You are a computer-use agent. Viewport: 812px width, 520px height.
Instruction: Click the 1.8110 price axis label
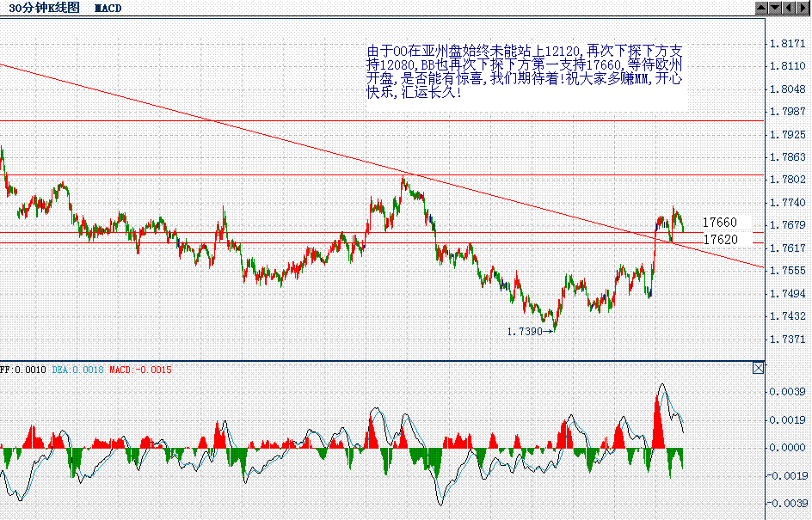point(787,66)
